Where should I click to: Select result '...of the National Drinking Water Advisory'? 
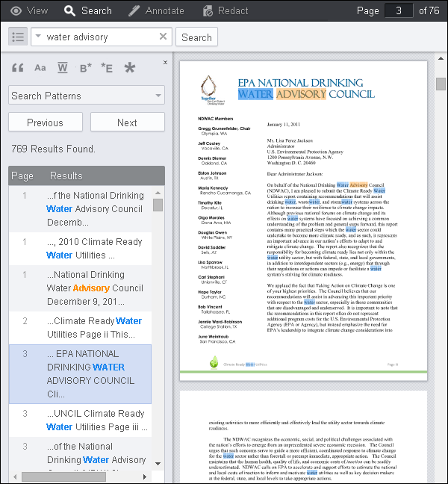(80, 454)
